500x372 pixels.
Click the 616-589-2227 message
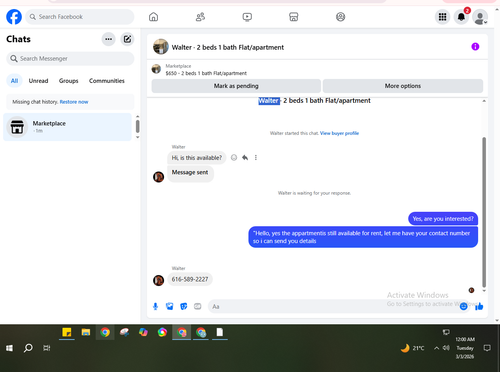tap(190, 279)
